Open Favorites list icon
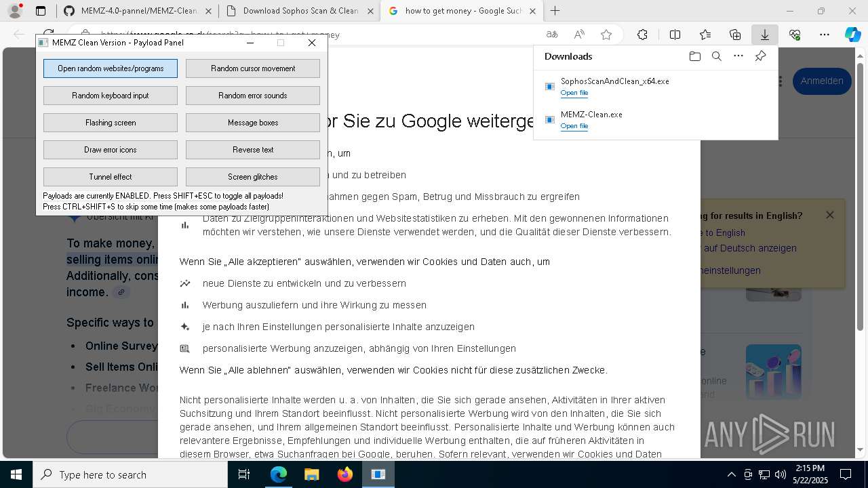 pos(705,35)
